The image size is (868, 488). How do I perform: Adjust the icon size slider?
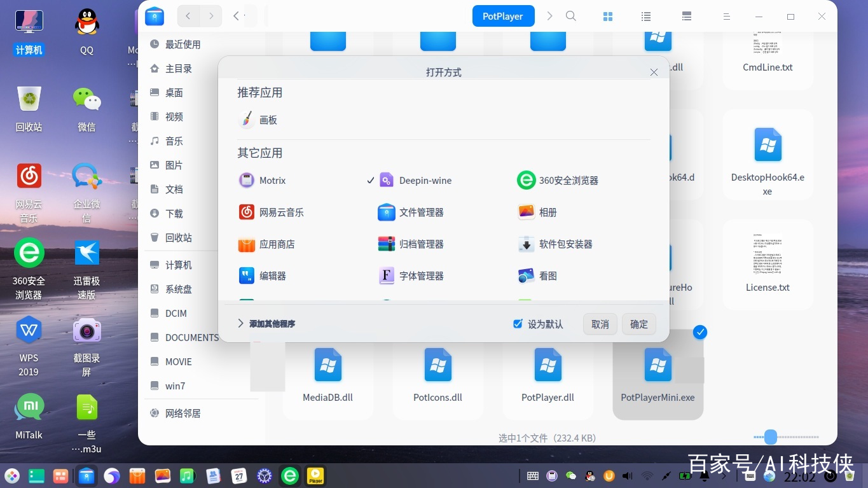(771, 437)
